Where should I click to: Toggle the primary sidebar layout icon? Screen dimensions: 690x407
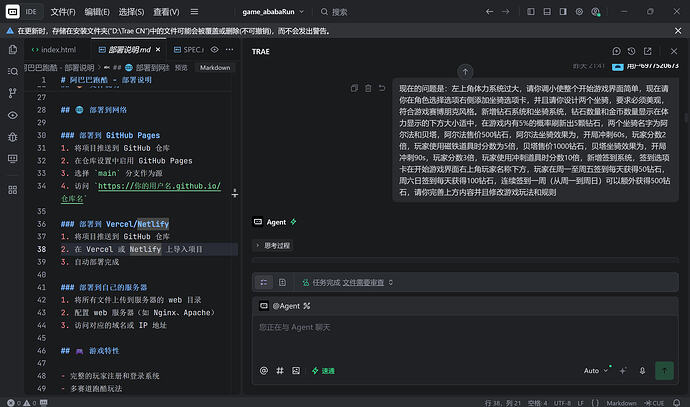pos(531,12)
